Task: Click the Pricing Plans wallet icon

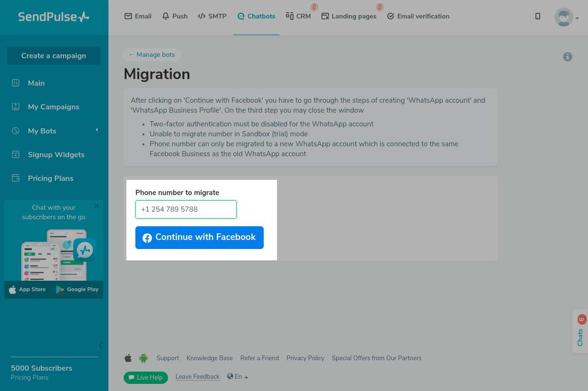Action: pos(16,178)
